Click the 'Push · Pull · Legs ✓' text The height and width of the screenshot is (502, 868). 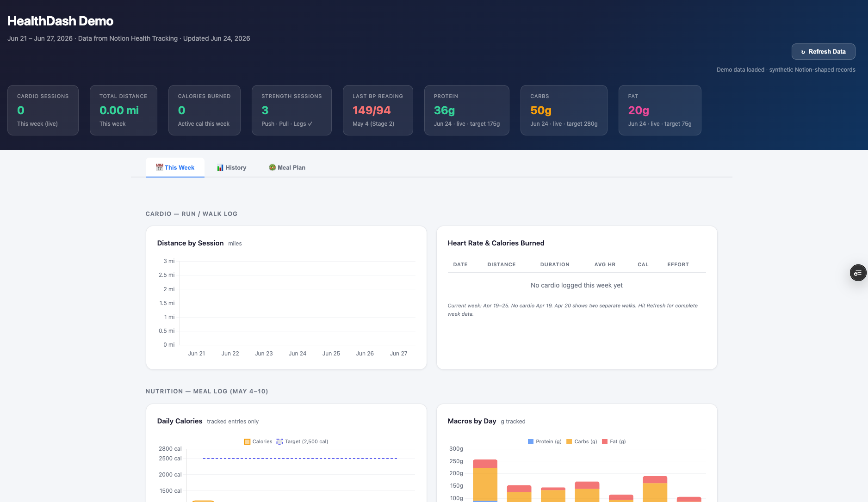287,124
